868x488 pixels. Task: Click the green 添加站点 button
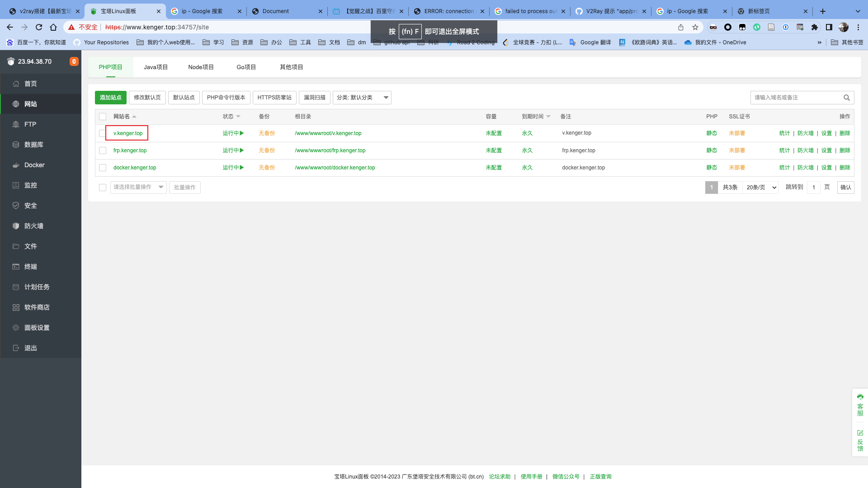click(110, 98)
